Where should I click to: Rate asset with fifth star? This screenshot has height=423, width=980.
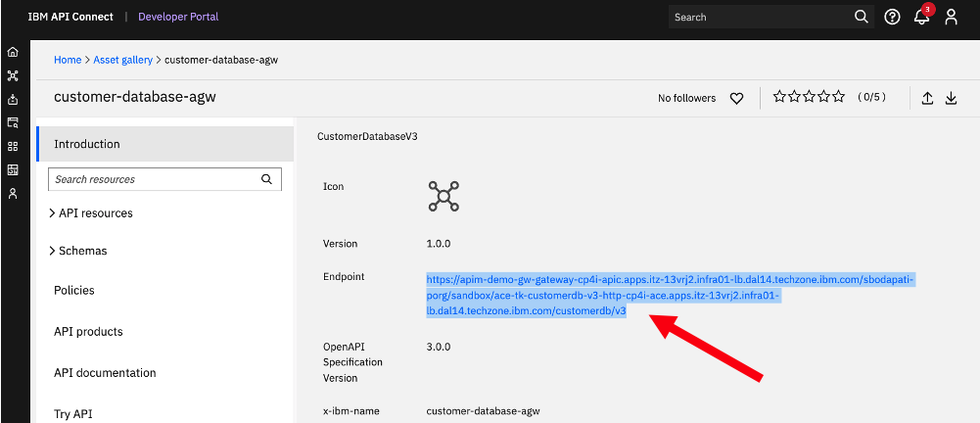pos(839,97)
